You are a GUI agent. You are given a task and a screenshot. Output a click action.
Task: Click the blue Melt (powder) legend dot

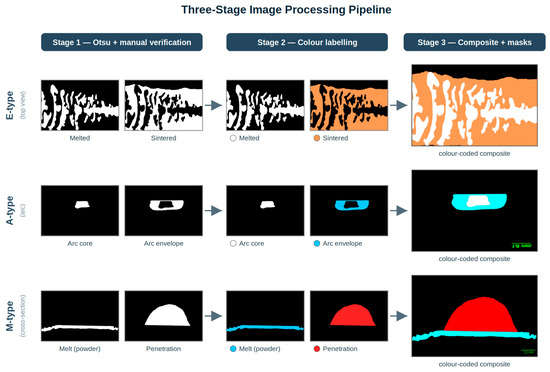pos(233,349)
